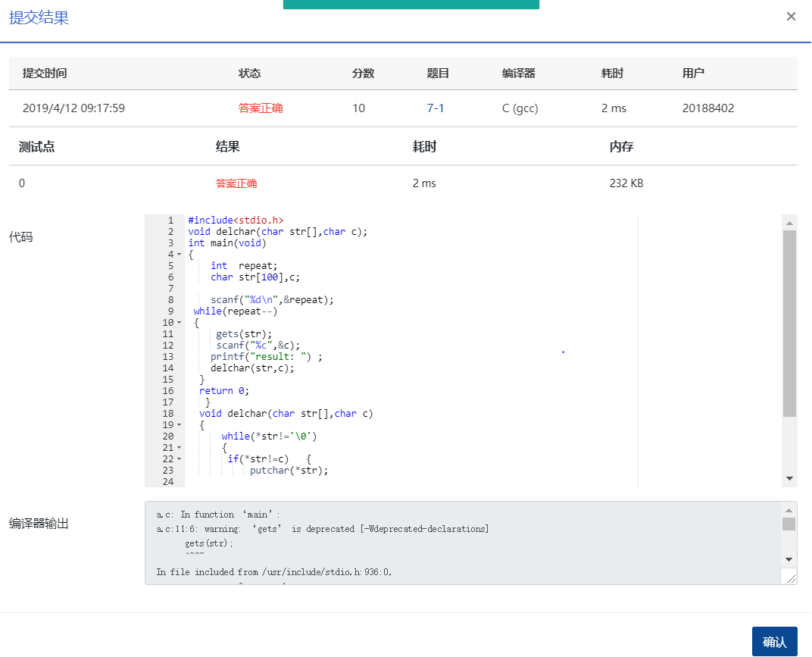Click the 结果 column header

click(227, 147)
